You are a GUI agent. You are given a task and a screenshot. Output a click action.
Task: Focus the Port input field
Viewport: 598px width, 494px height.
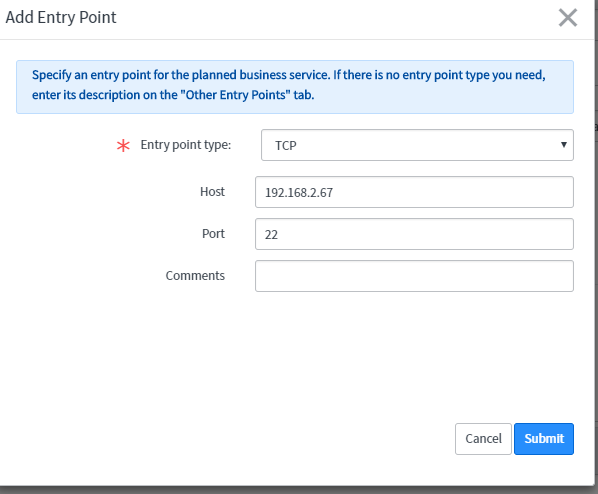click(414, 234)
